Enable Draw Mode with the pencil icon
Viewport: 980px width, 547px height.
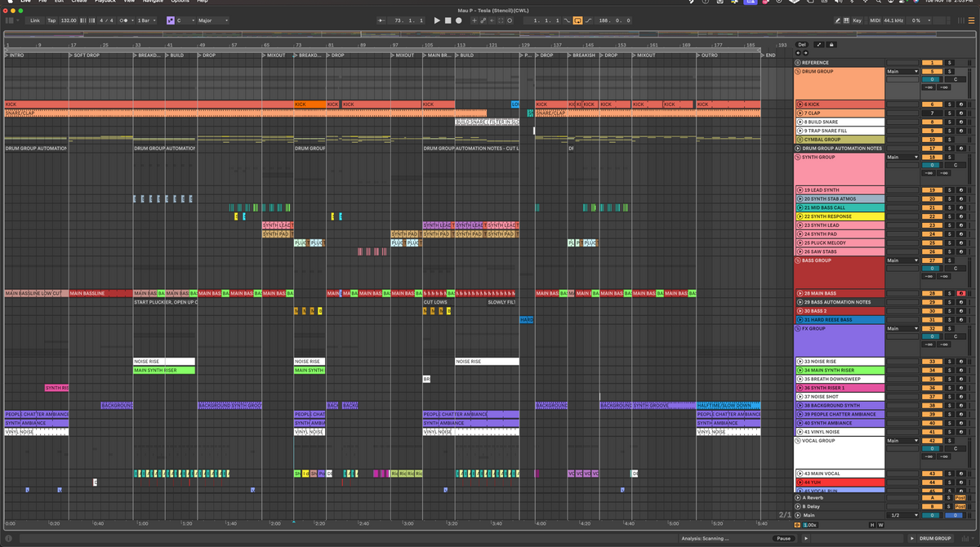(x=837, y=19)
